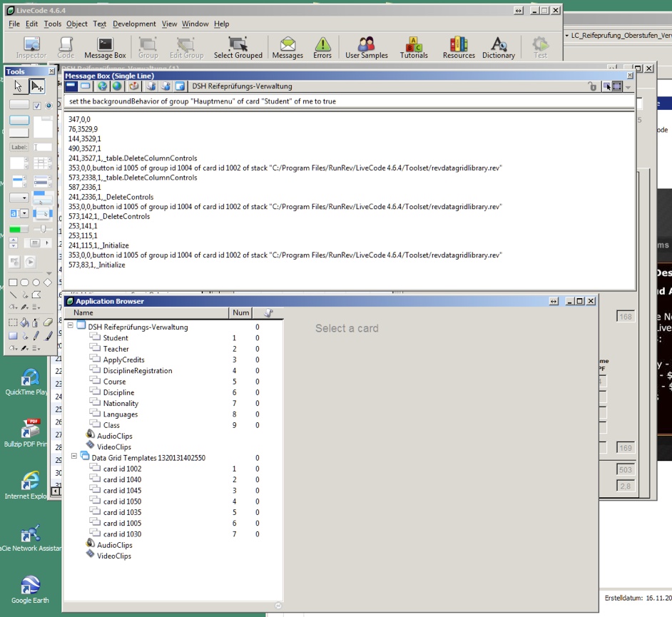Select the Edit (pointer) tool in Tools palette
Screen dimensions: 672x617
point(38,86)
